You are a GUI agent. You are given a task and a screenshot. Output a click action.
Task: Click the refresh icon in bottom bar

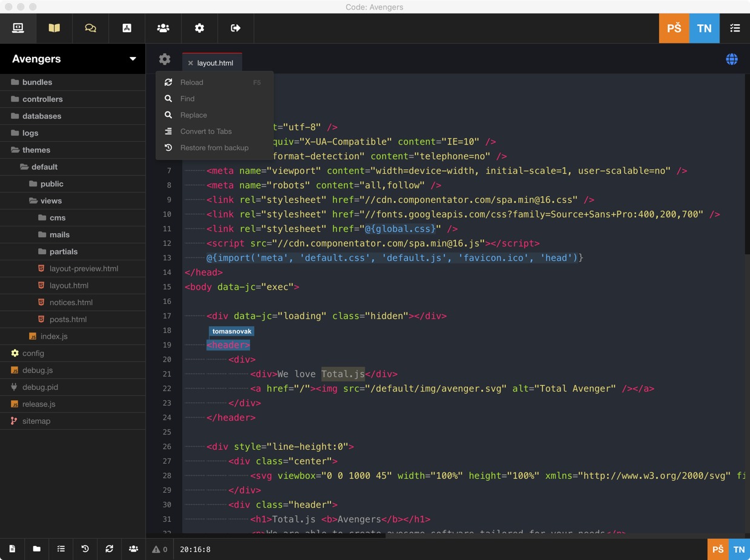point(109,548)
